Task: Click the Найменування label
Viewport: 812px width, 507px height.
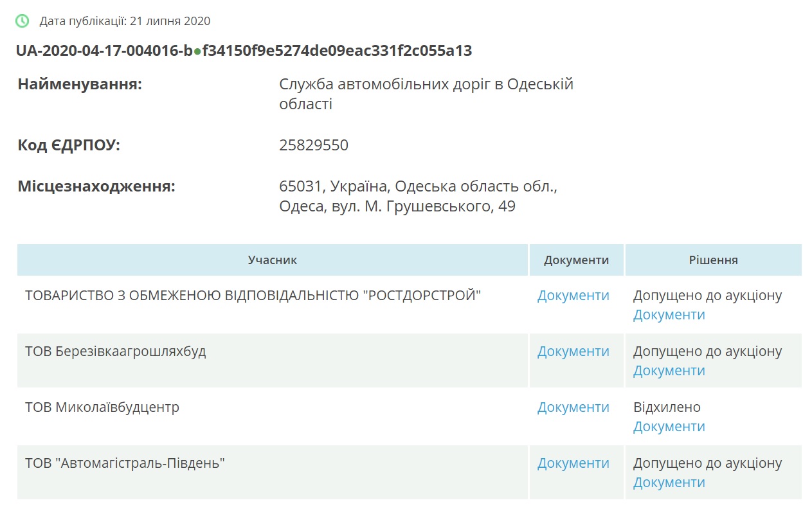Action: 80,84
